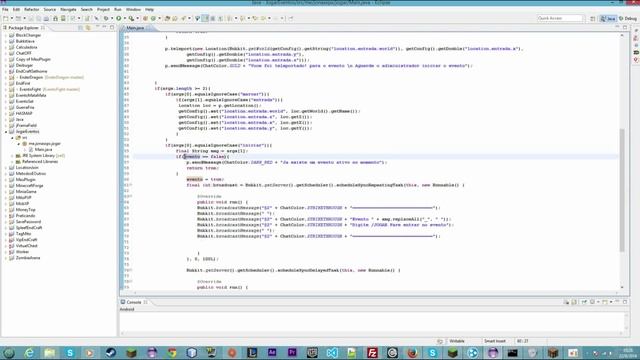This screenshot has height=360, width=640.
Task: Open Adobe After Effects from the taskbar
Action: (x=272, y=353)
